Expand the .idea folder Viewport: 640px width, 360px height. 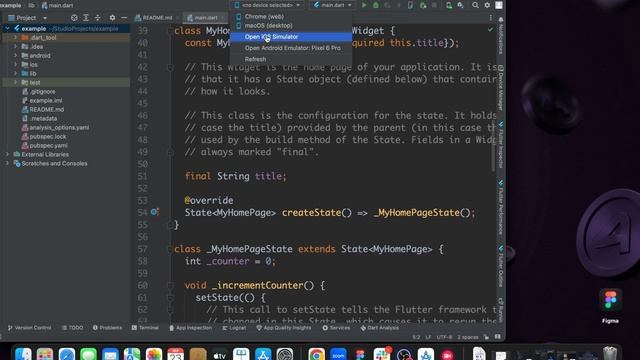coord(16,46)
